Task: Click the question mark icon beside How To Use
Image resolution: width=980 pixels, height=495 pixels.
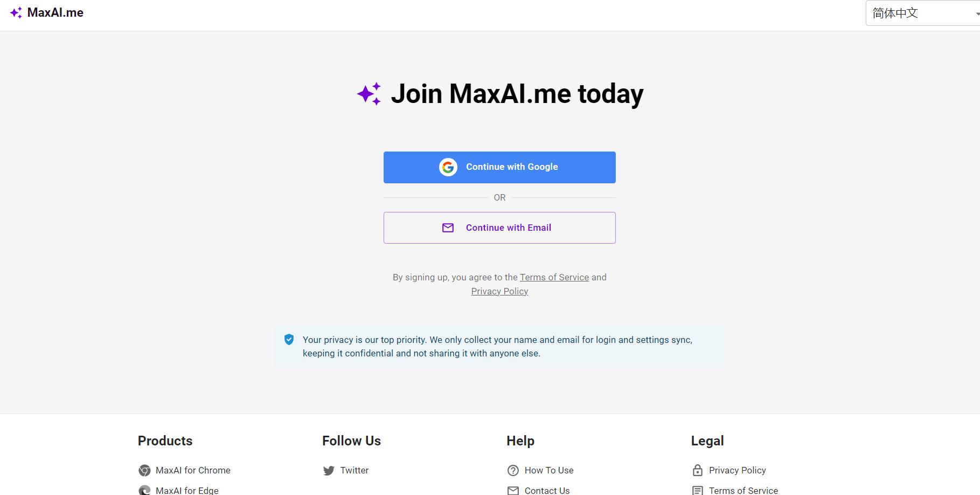Action: click(513, 471)
